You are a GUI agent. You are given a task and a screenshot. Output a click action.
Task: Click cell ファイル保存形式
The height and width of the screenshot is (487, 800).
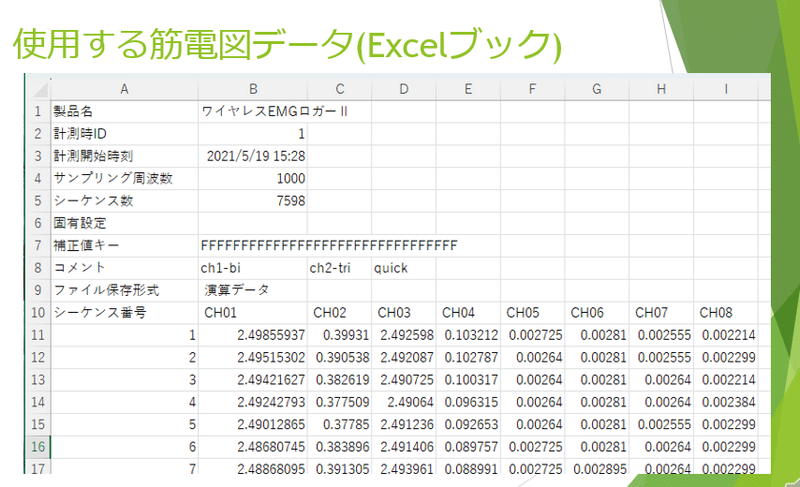tap(124, 290)
